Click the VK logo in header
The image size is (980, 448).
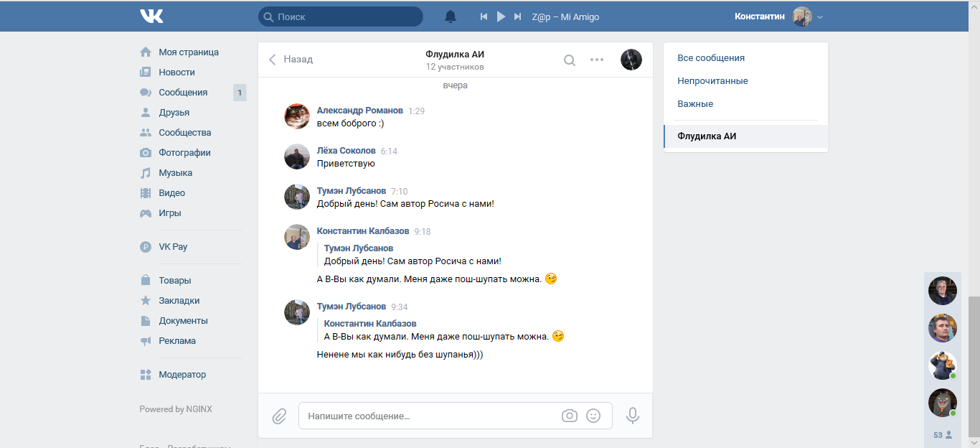coord(151,16)
